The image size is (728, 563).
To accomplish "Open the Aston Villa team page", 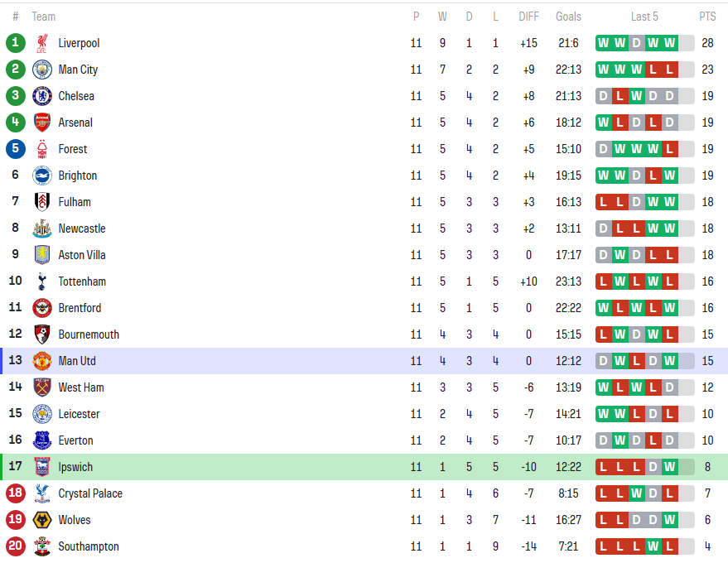I will [82, 255].
